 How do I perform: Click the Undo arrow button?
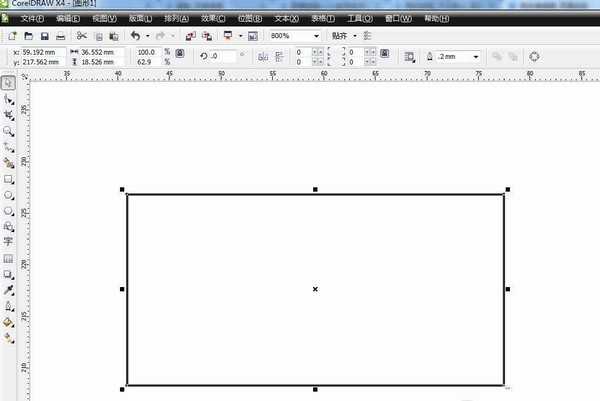[x=135, y=36]
